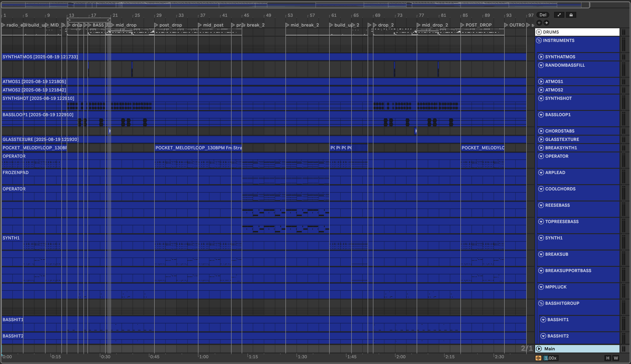Click the H optimize height button
Screen dimensions: 631x364
coord(608,358)
